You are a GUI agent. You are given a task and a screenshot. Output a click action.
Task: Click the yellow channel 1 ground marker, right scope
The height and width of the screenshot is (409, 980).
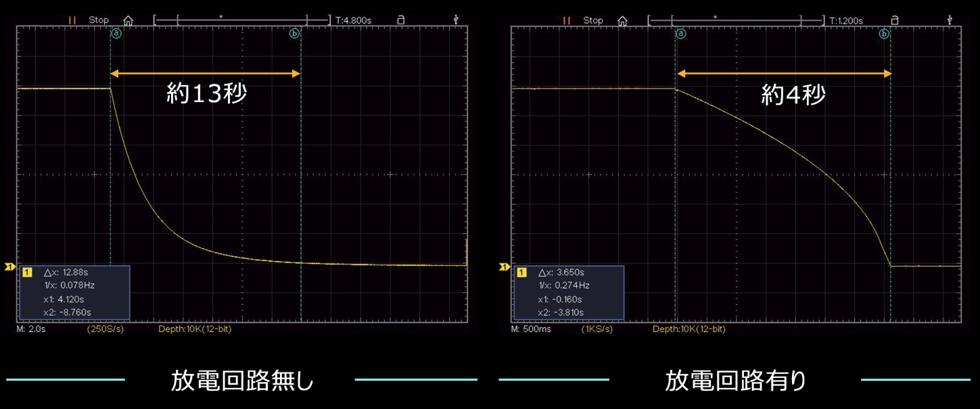(504, 267)
